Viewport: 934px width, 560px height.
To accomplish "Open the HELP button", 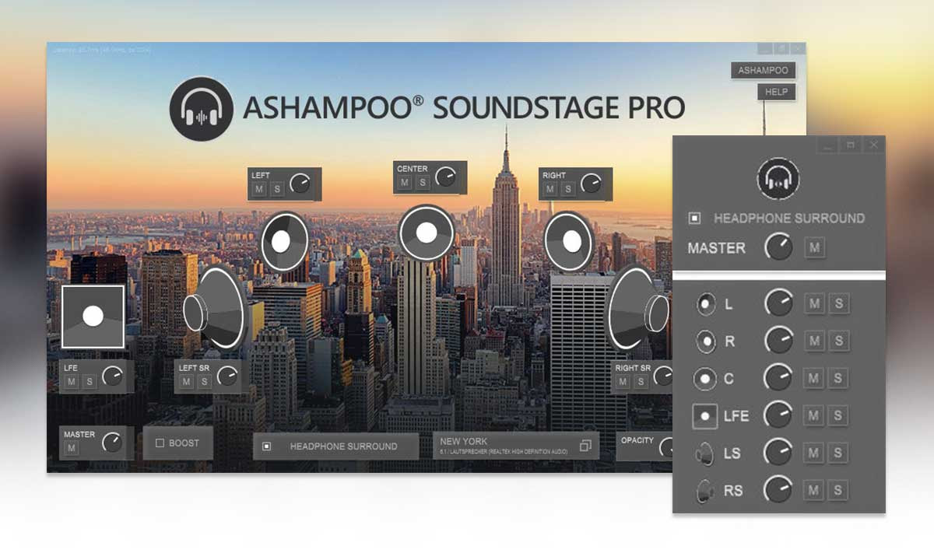I will (x=776, y=92).
